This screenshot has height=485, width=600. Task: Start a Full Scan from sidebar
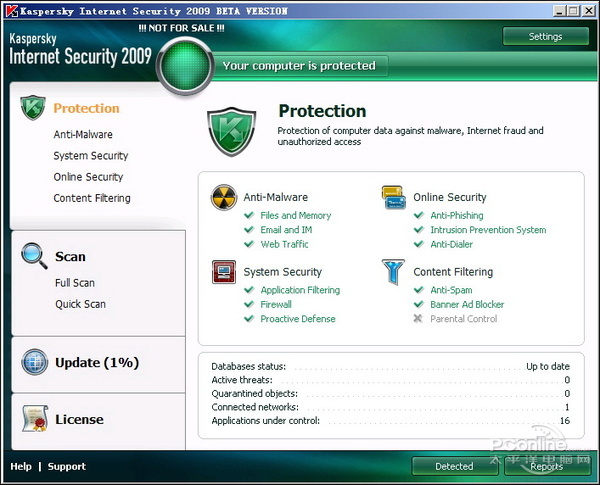click(x=75, y=283)
